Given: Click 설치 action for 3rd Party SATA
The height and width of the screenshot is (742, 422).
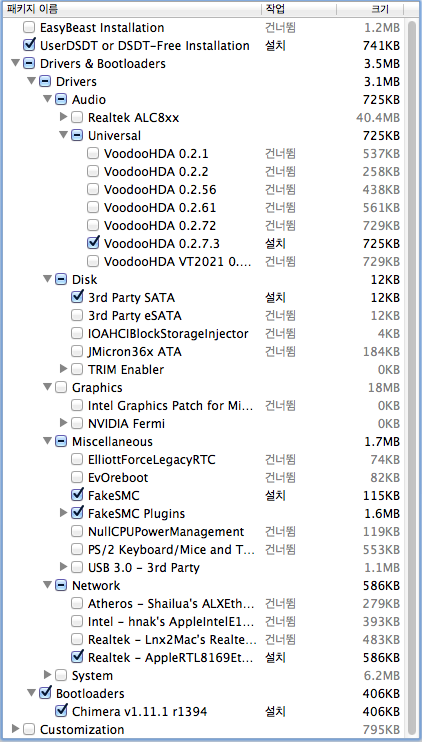Looking at the screenshot, I should point(275,298).
